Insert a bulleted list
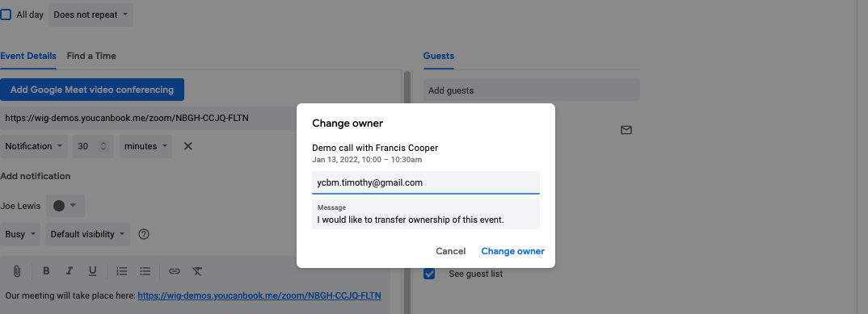Viewport: 868px width, 314px height. point(145,271)
